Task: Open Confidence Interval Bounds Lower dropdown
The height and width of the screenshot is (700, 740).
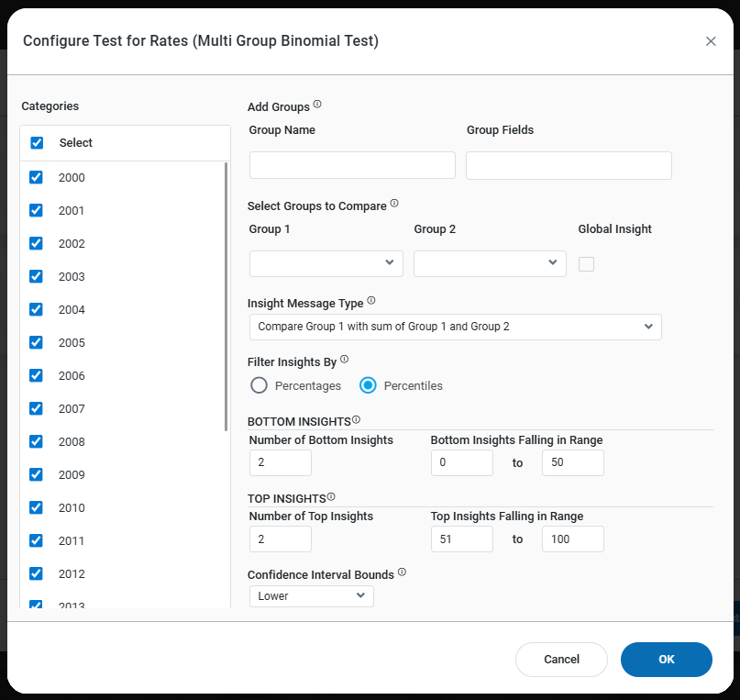Action: [x=311, y=596]
